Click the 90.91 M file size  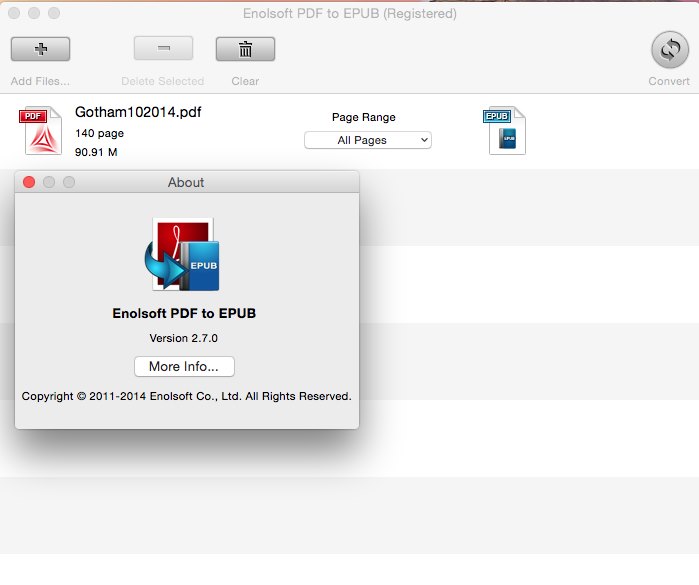[96, 152]
